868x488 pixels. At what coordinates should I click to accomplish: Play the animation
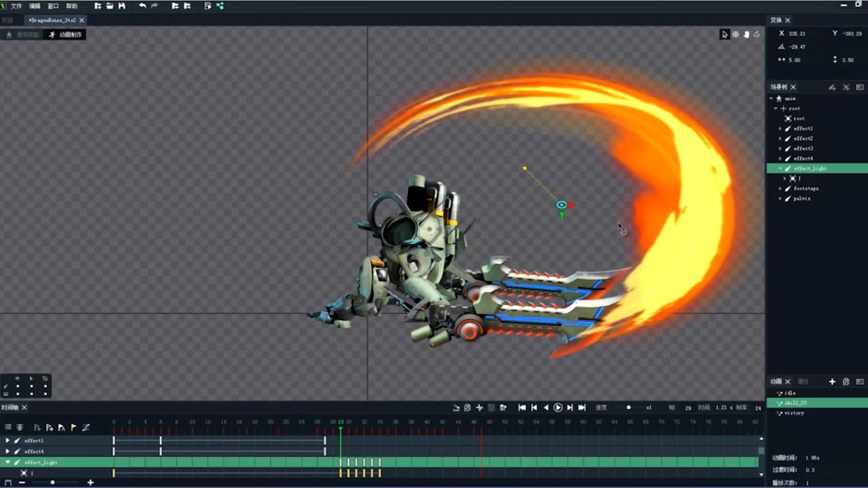pyautogui.click(x=558, y=407)
